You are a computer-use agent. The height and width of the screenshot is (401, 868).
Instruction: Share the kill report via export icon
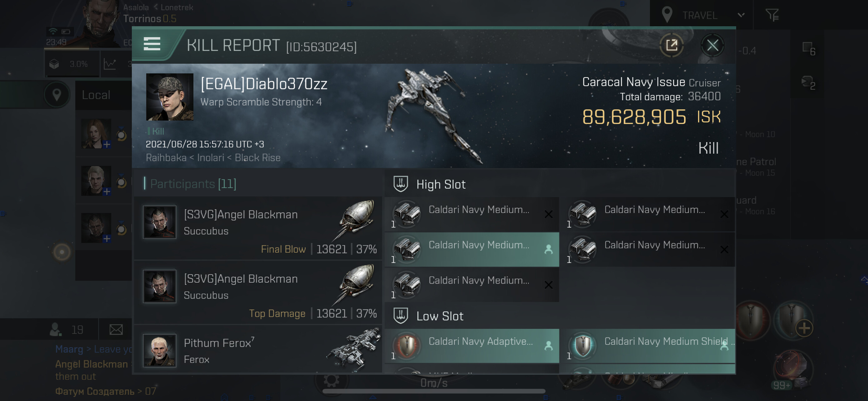click(x=671, y=45)
